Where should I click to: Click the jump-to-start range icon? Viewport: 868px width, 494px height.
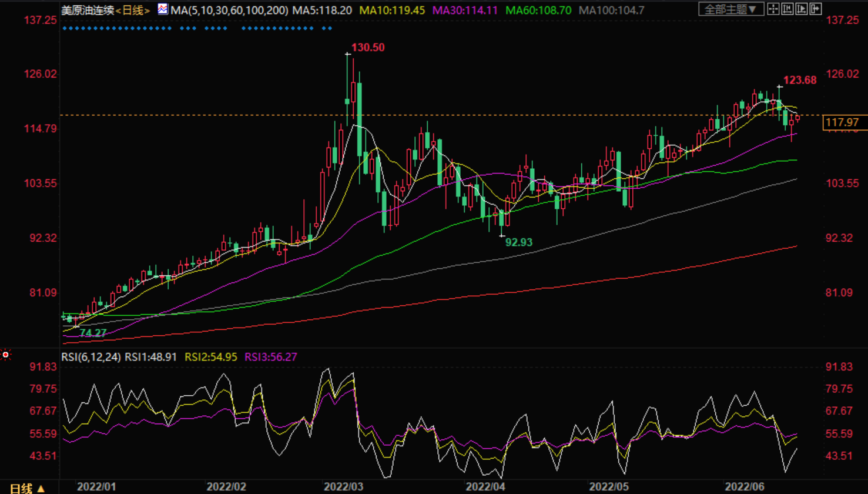click(787, 9)
